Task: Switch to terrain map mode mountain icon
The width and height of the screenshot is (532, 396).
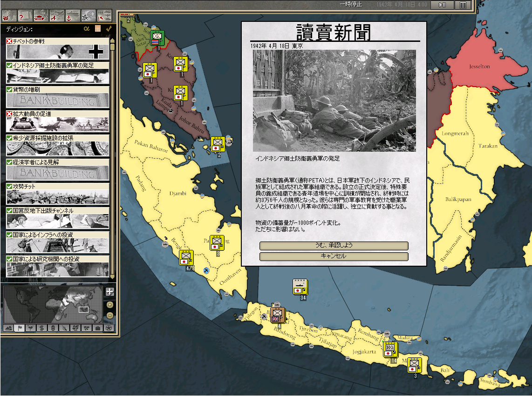Action: 8,328
